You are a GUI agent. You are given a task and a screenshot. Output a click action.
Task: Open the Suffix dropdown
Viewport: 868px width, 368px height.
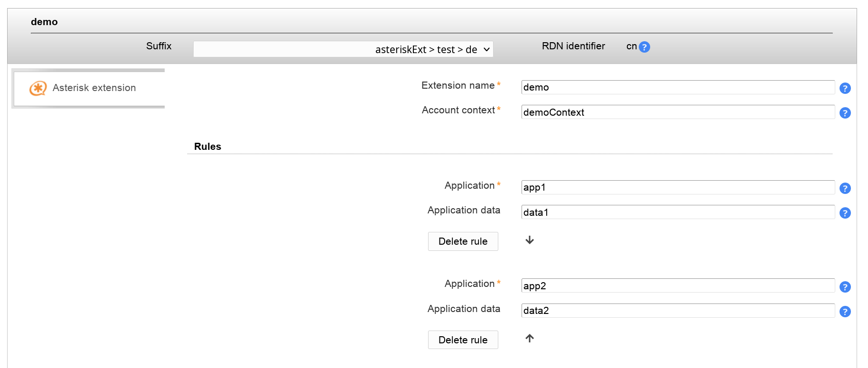point(343,49)
